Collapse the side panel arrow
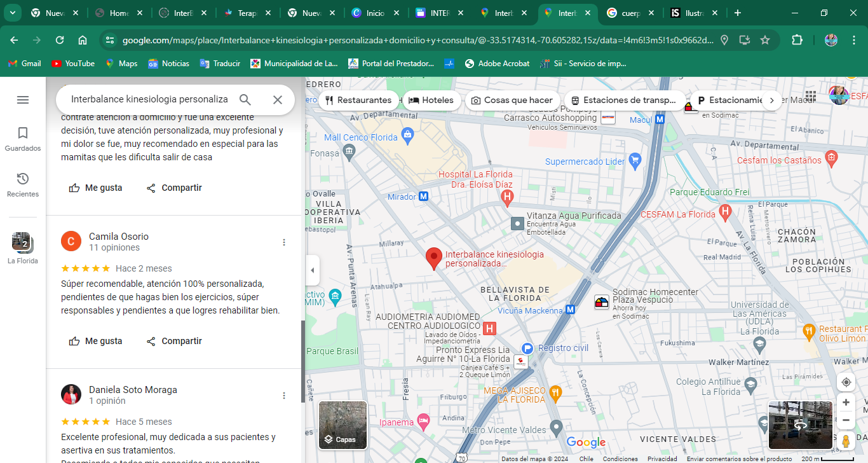The image size is (868, 463). click(x=312, y=270)
